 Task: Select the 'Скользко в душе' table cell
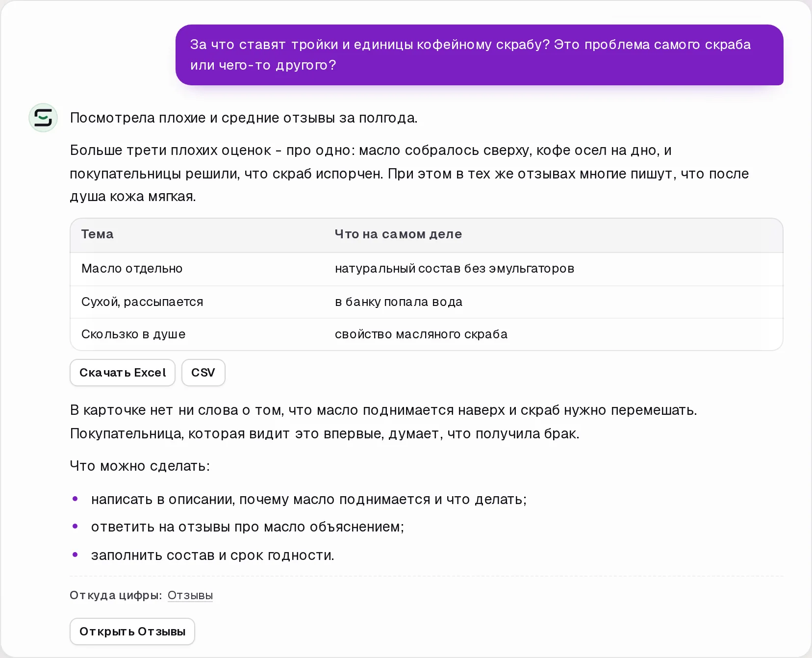click(x=133, y=334)
